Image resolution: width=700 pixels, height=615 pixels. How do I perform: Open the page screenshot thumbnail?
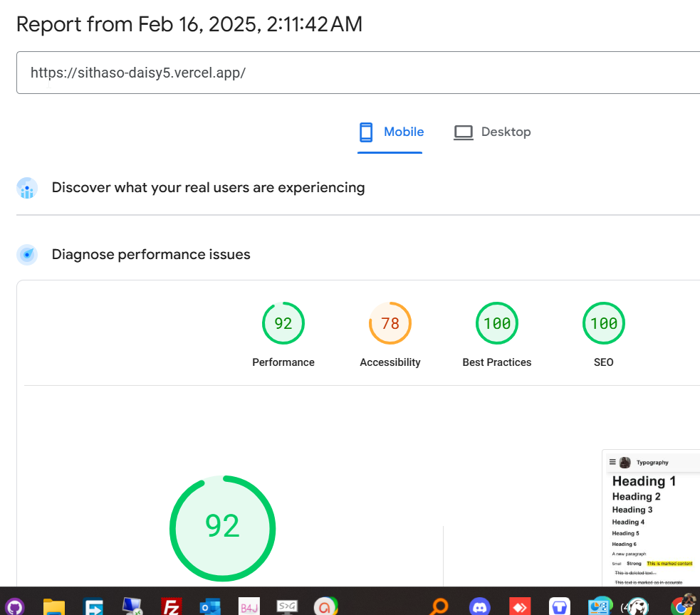(x=651, y=518)
